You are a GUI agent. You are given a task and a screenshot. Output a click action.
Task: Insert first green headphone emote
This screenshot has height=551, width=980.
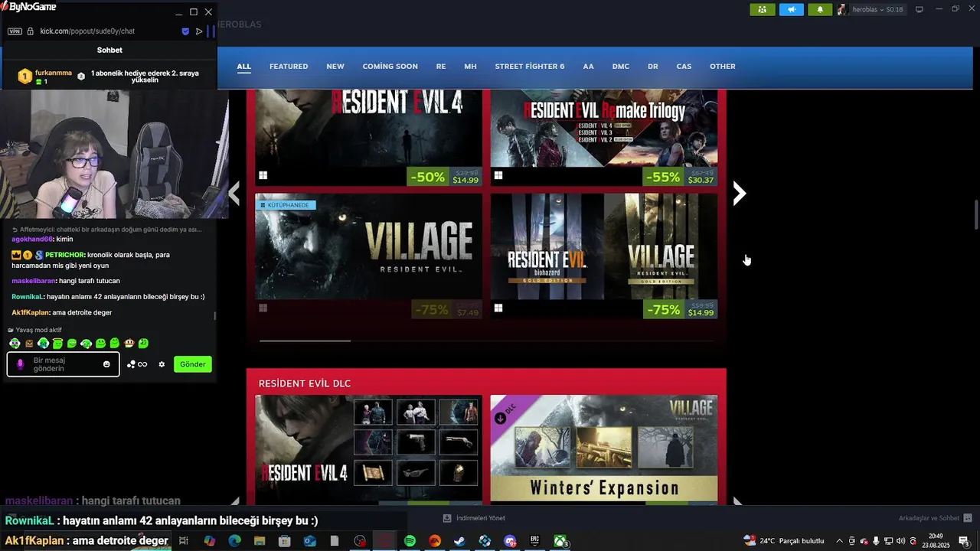click(15, 344)
